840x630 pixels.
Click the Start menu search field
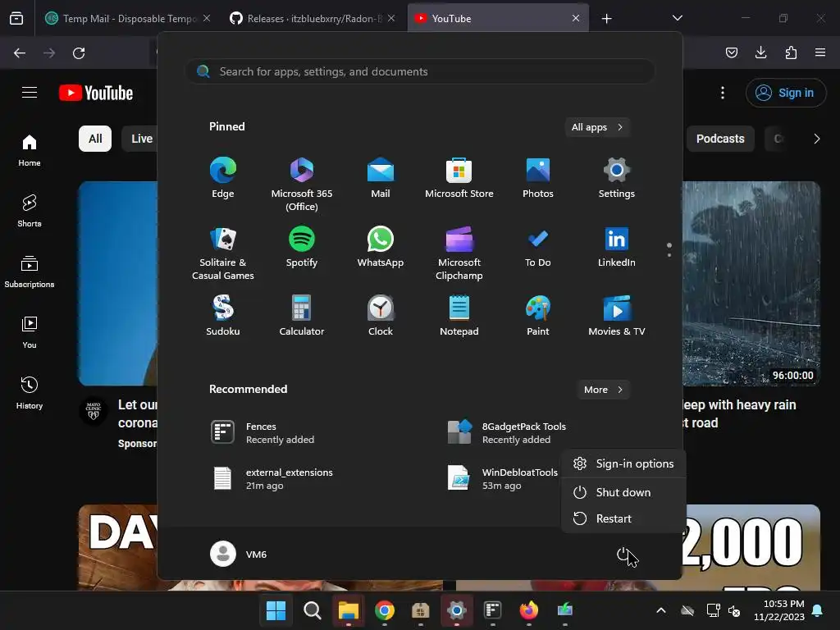pos(420,71)
